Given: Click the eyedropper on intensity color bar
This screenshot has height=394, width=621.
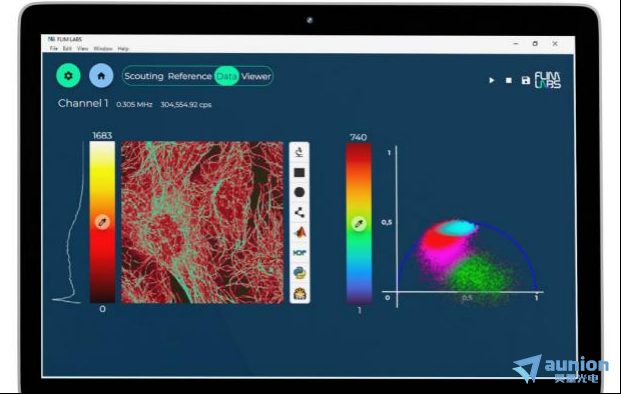Looking at the screenshot, I should pyautogui.click(x=102, y=222).
